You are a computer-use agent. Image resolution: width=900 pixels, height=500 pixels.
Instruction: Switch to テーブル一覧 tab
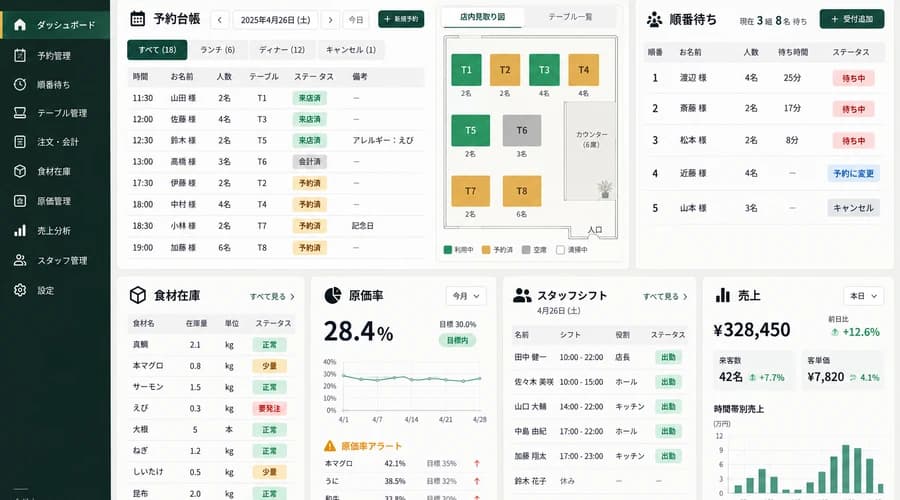pyautogui.click(x=570, y=17)
